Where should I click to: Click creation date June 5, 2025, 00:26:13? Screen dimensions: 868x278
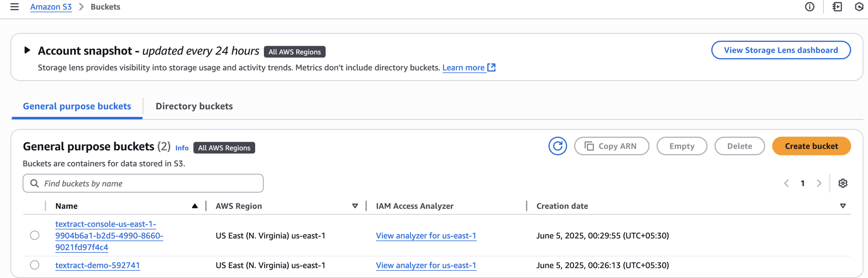pos(602,265)
